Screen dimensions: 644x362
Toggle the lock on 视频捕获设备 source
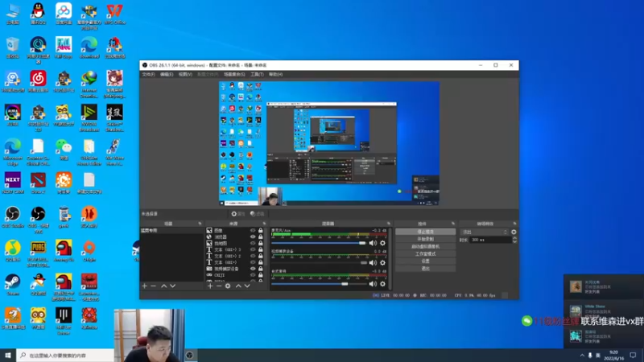[260, 269]
